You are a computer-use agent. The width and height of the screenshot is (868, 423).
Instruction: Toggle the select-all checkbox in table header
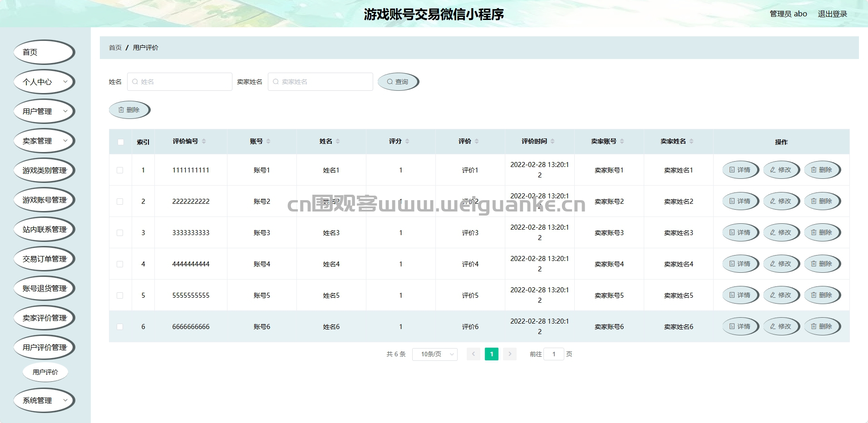[121, 142]
